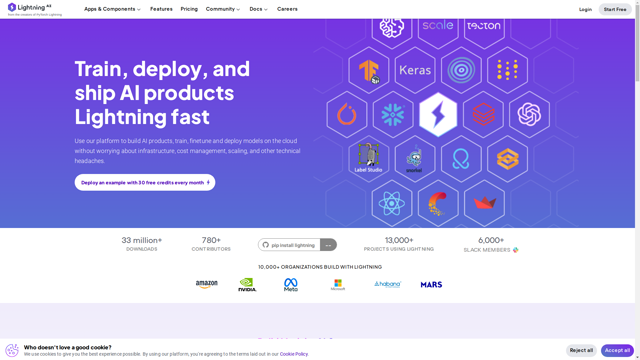Click the GitHub icon in pip install box
The width and height of the screenshot is (640, 360).
point(266,245)
